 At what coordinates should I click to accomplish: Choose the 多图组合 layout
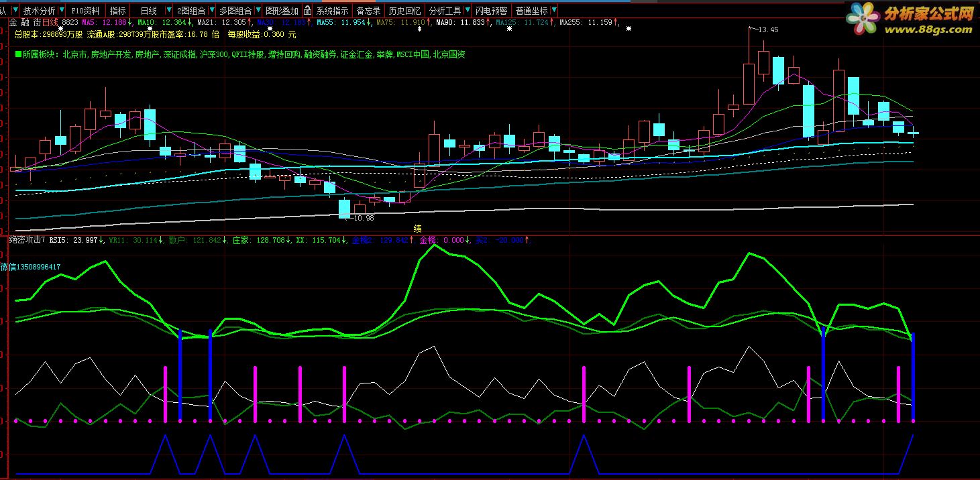[235, 11]
